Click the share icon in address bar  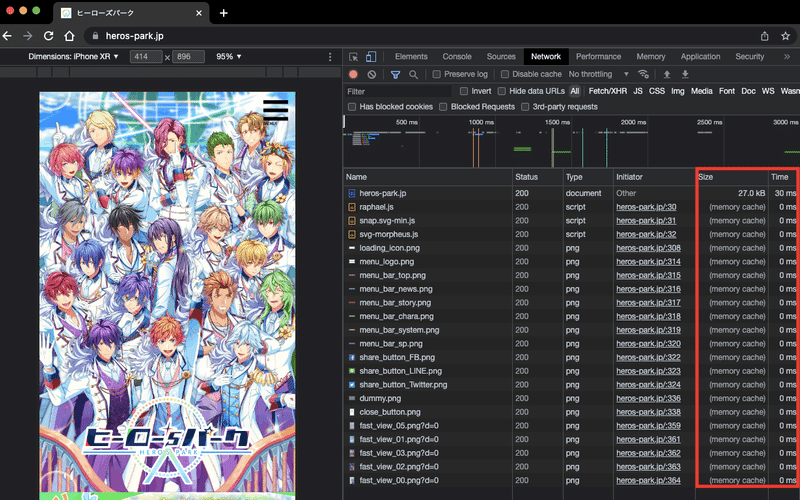pyautogui.click(x=764, y=36)
